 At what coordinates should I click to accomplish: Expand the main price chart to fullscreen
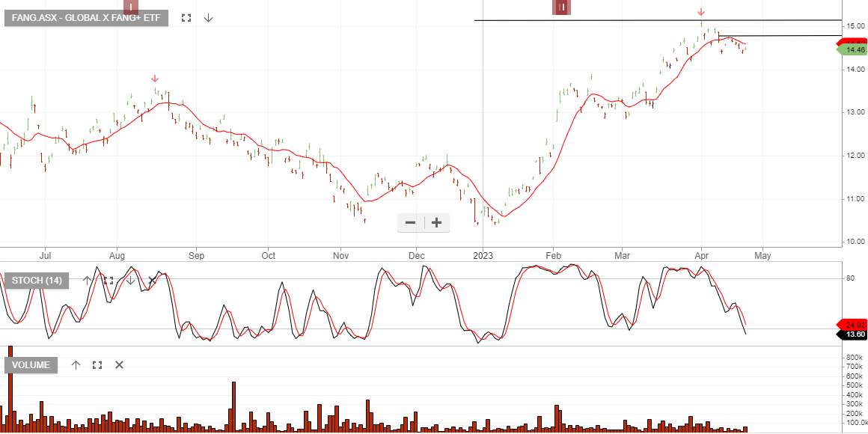click(x=186, y=18)
